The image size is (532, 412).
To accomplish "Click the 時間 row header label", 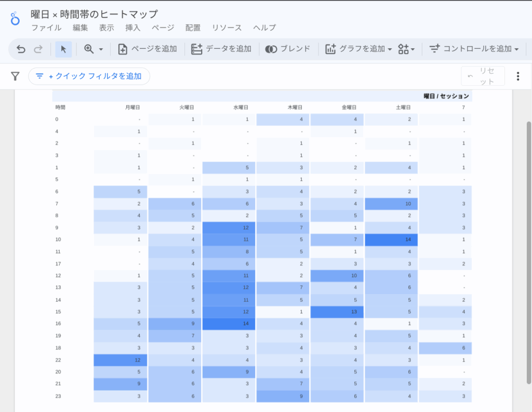I will [x=60, y=107].
